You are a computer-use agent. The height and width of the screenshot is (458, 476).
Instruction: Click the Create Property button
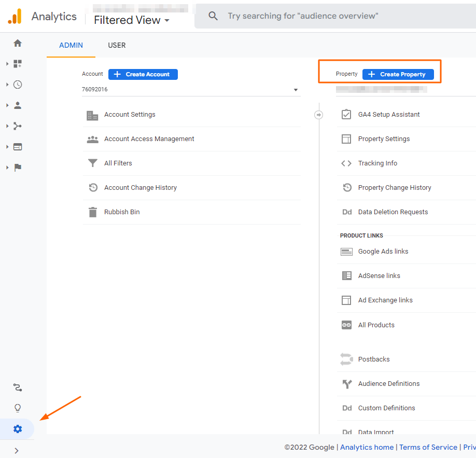398,74
